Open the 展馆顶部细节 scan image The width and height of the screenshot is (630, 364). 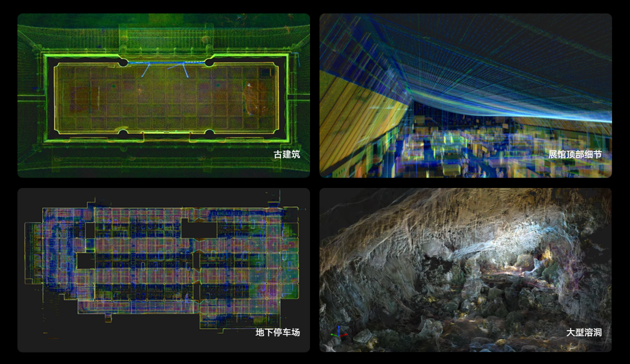[x=465, y=95]
